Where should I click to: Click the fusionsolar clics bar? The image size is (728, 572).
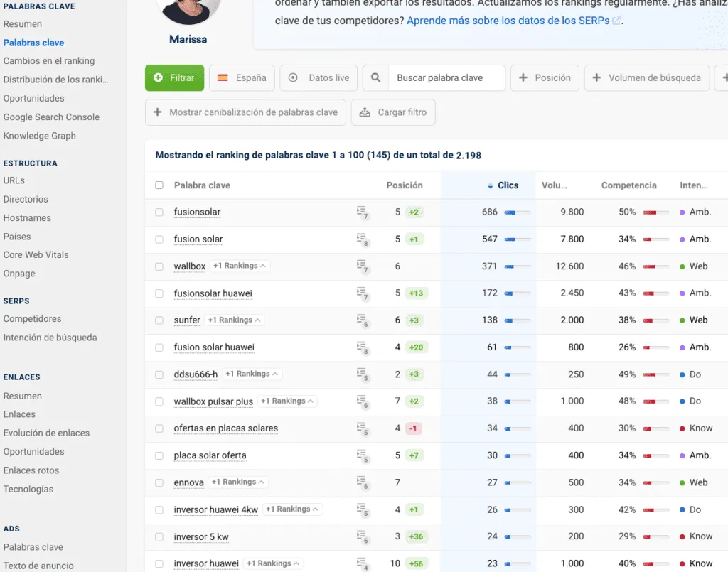(x=518, y=212)
